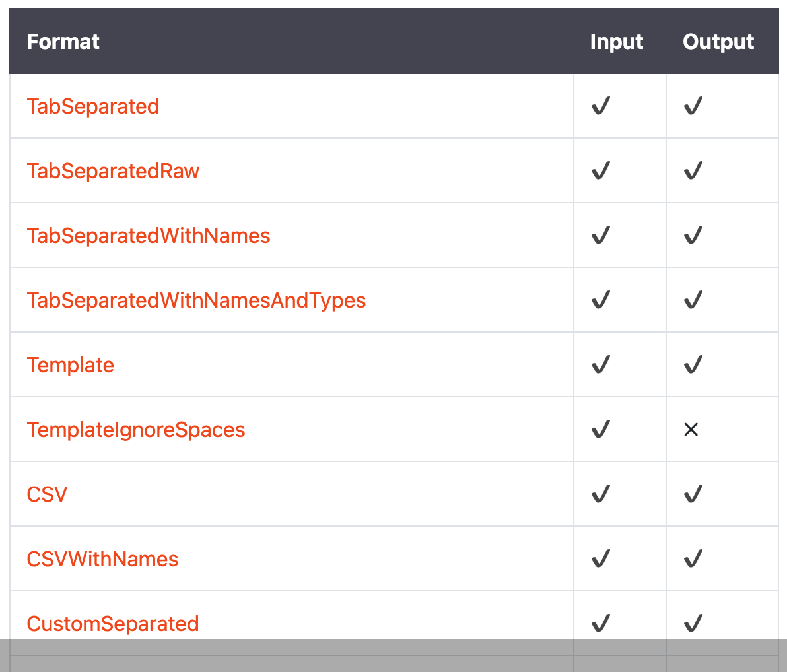Click the Input checkmark for CSVWithNames
The height and width of the screenshot is (672, 787).
601,558
